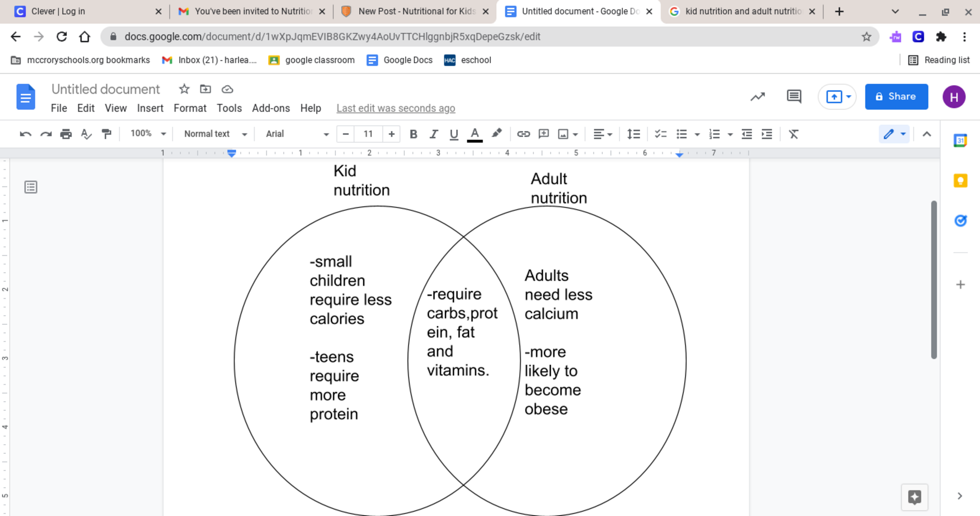Image resolution: width=980 pixels, height=516 pixels.
Task: Toggle Italic formatting
Action: coord(434,134)
